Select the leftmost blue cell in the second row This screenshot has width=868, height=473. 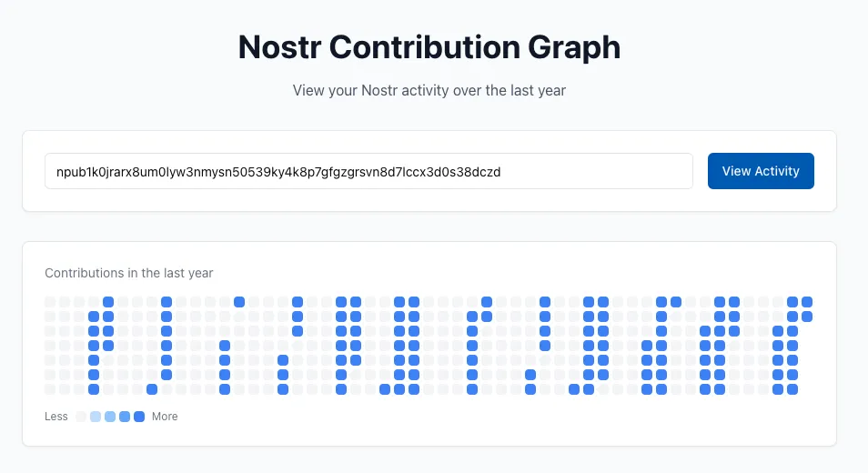tap(94, 317)
